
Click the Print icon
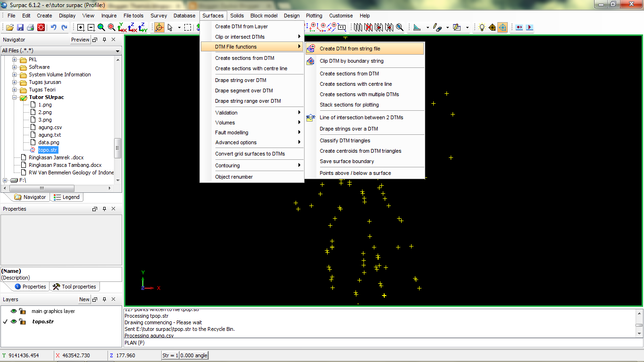click(30, 27)
